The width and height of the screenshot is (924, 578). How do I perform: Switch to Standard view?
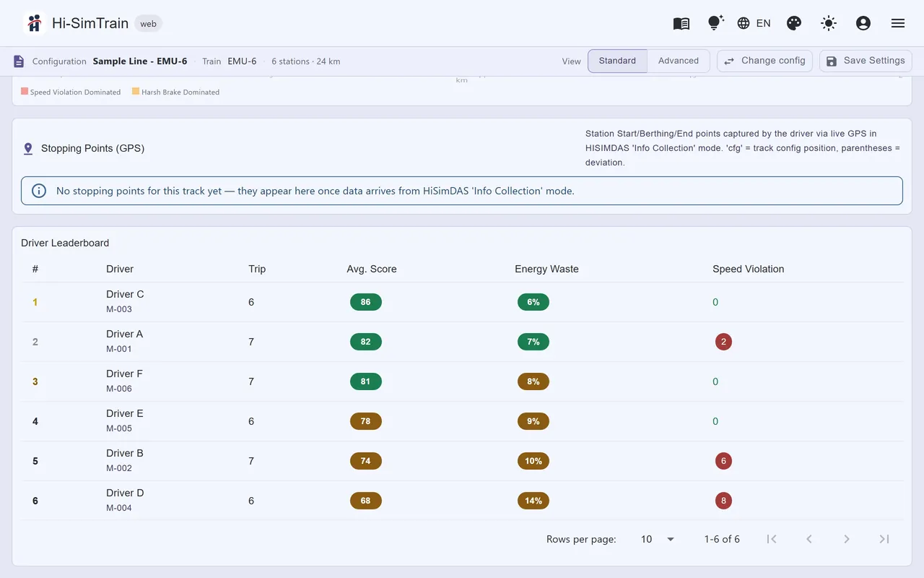pyautogui.click(x=617, y=61)
